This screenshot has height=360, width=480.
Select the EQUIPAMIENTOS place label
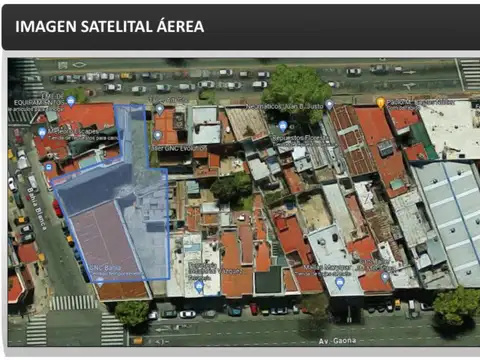39,102
